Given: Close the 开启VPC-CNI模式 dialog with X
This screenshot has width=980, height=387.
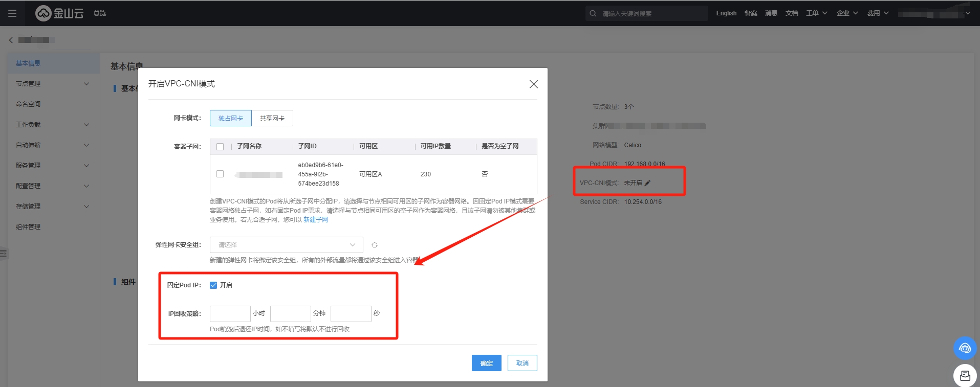Looking at the screenshot, I should pos(533,84).
